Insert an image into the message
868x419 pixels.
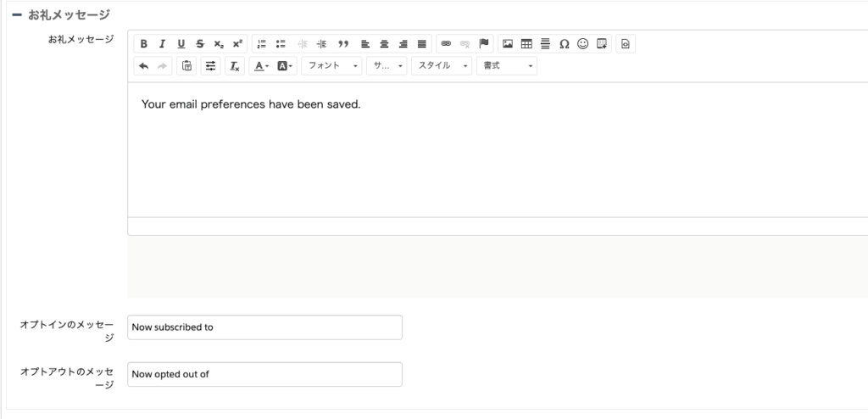(x=508, y=44)
